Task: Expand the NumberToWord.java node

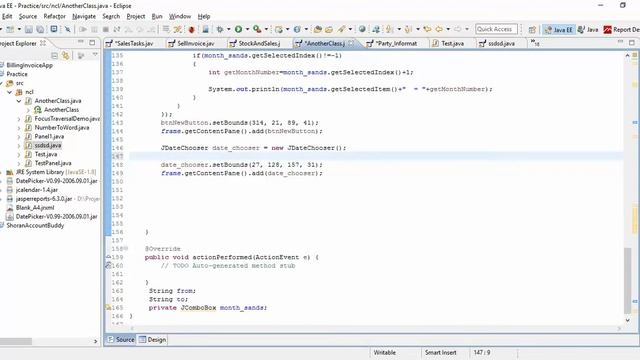Action: tap(19, 128)
